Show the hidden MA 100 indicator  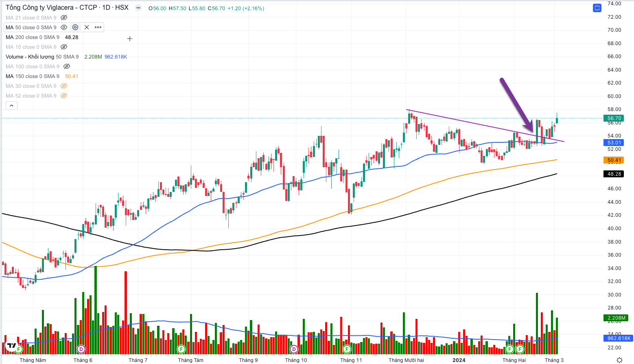coord(67,66)
